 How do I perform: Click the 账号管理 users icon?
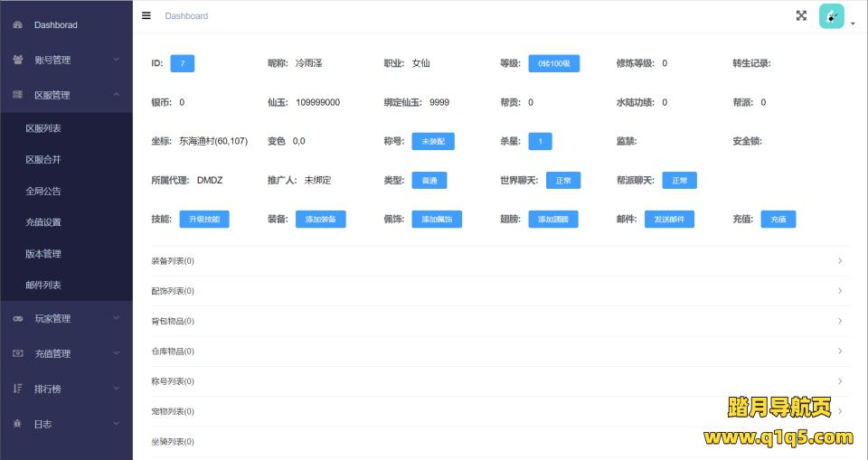coord(18,60)
